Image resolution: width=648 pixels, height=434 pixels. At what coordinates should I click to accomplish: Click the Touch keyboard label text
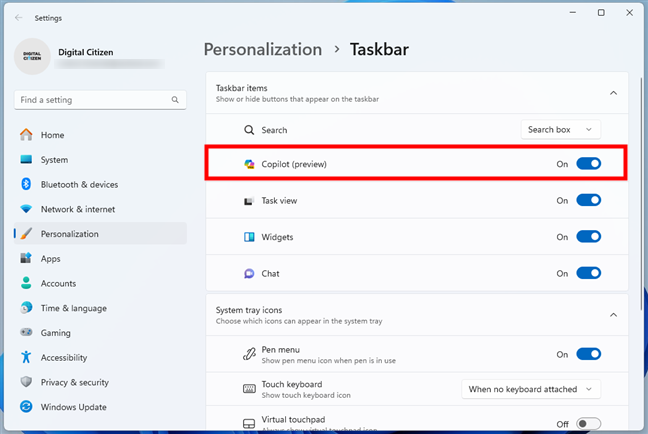click(x=292, y=384)
